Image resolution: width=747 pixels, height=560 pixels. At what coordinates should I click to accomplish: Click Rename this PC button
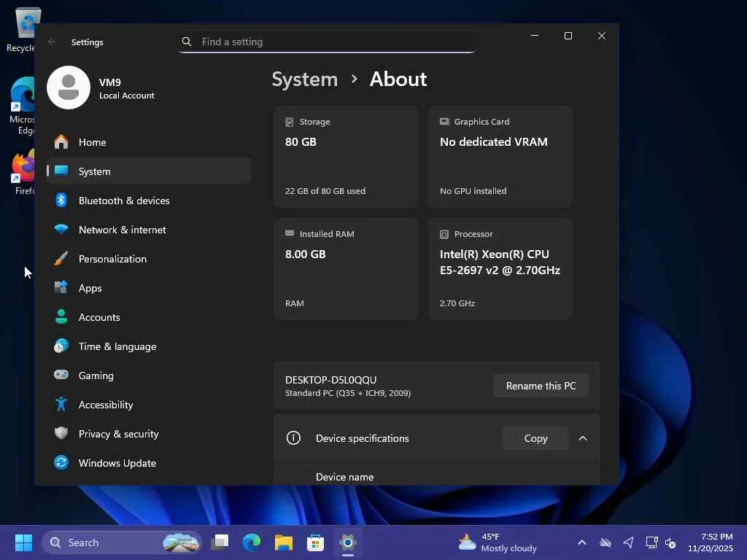pos(541,386)
